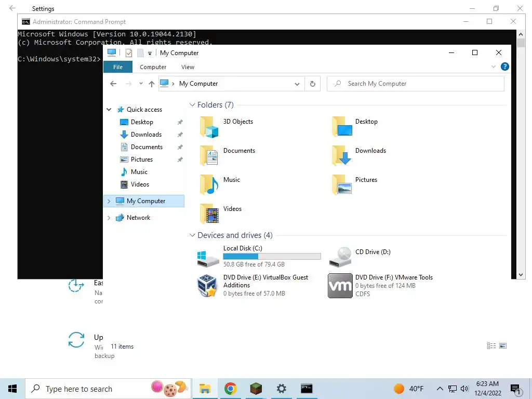Viewport: 532px width, 399px height.
Task: Click the Search My Computer field
Action: click(x=415, y=84)
